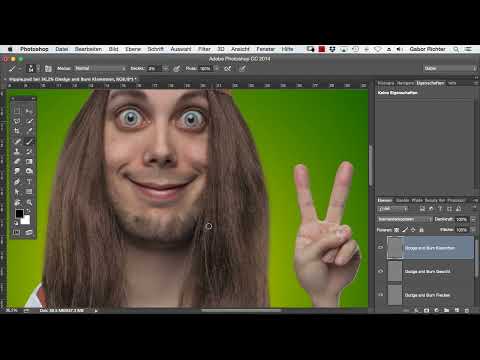Open layer filter type dropdown

pyautogui.click(x=393, y=209)
